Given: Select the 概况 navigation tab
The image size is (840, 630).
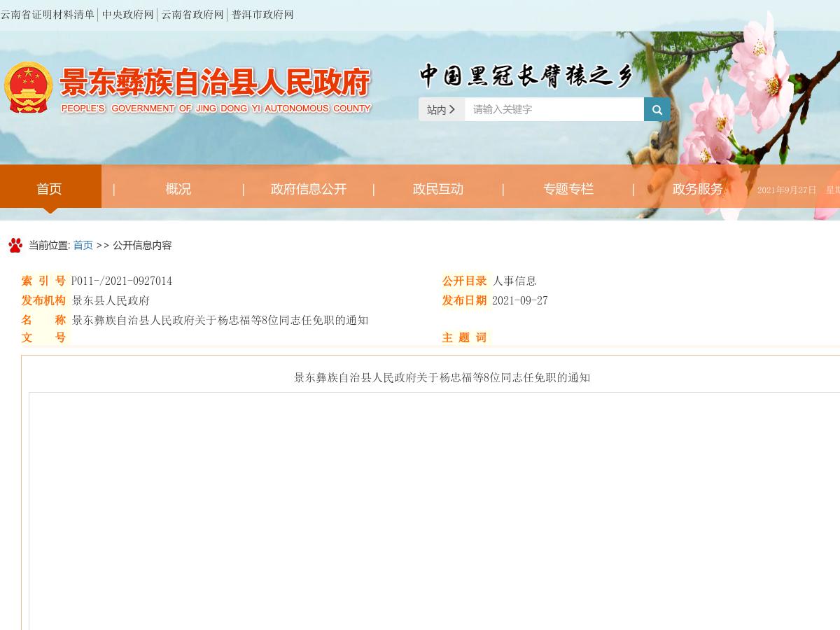Looking at the screenshot, I should [x=178, y=189].
